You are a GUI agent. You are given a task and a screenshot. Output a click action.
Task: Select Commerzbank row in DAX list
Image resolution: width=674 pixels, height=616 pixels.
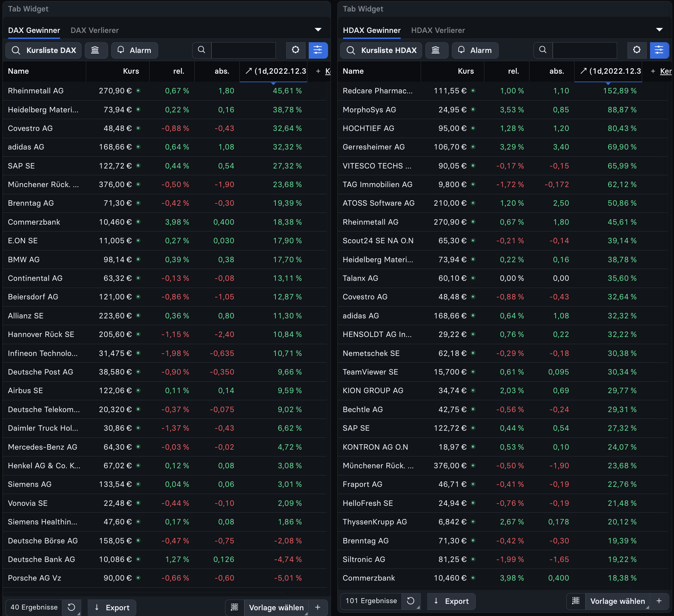coord(165,222)
